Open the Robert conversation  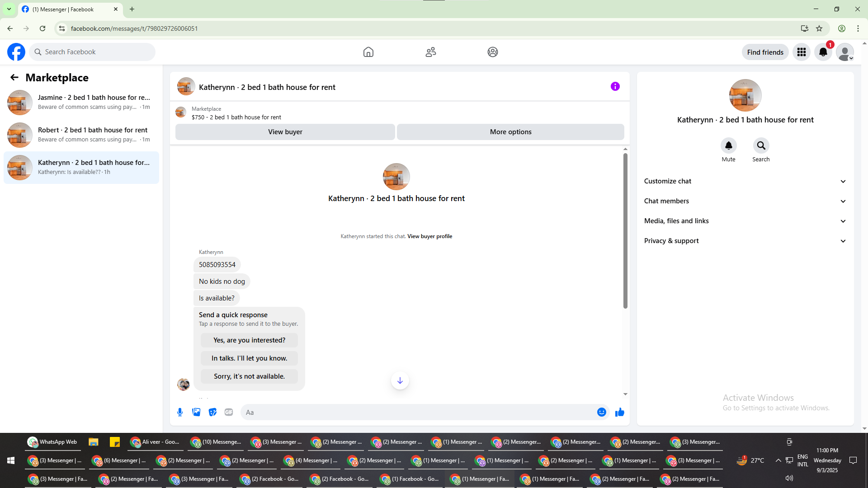[x=81, y=135]
